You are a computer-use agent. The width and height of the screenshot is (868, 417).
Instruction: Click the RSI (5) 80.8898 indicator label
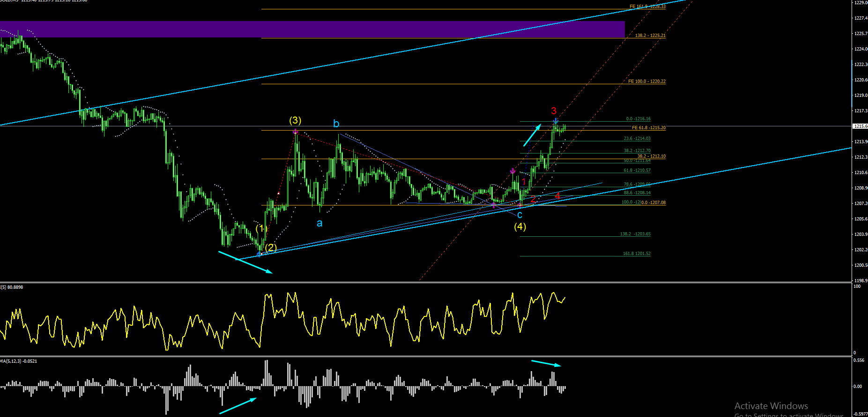[x=12, y=287]
